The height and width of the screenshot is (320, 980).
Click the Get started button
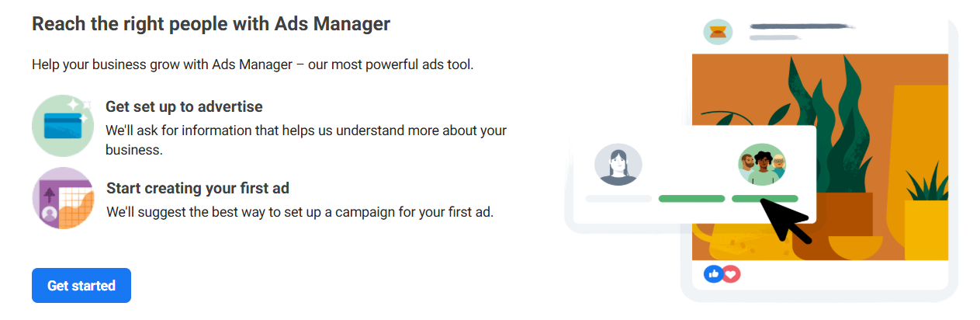click(81, 285)
